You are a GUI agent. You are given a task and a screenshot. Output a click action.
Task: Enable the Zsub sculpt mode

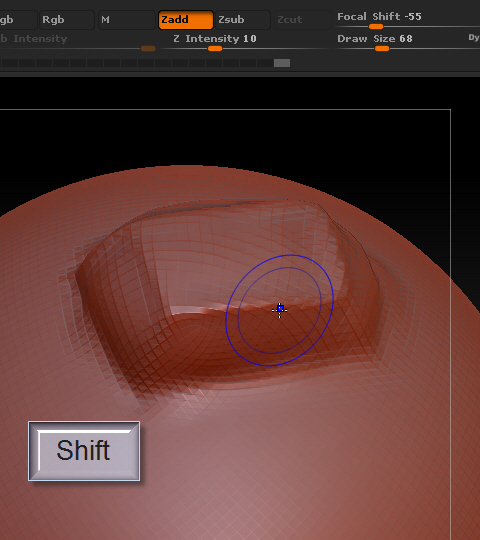pyautogui.click(x=243, y=20)
